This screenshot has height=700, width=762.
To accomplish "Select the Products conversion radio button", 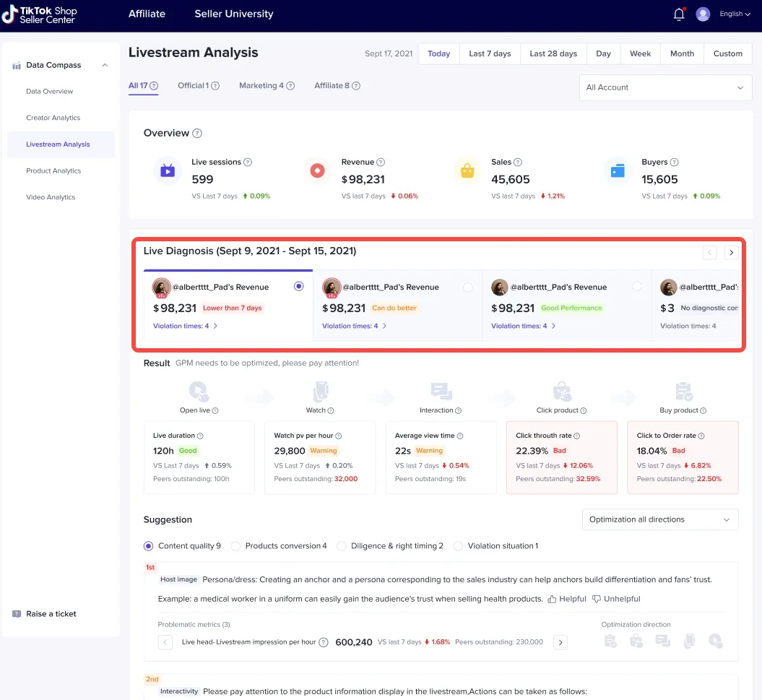I will pos(235,546).
